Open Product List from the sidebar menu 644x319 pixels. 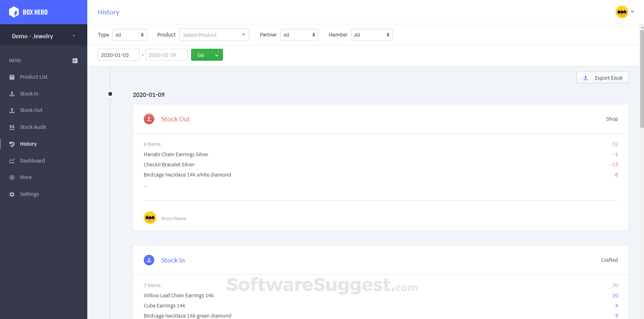click(x=34, y=77)
